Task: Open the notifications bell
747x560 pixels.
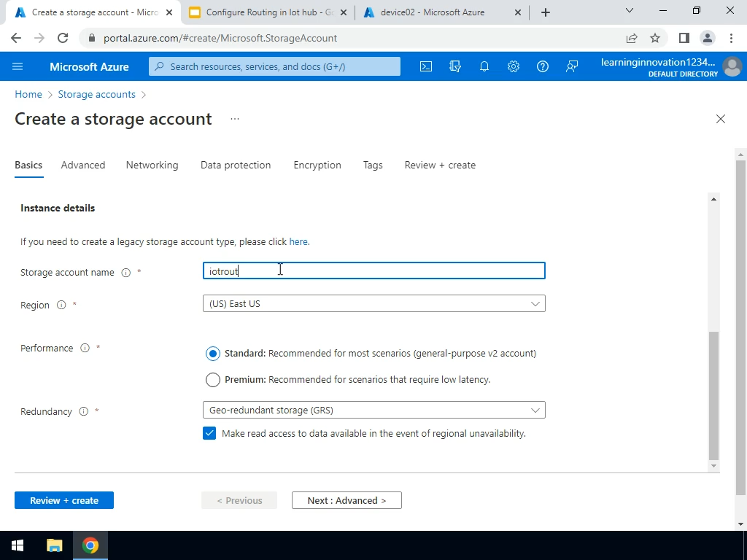Action: point(484,66)
